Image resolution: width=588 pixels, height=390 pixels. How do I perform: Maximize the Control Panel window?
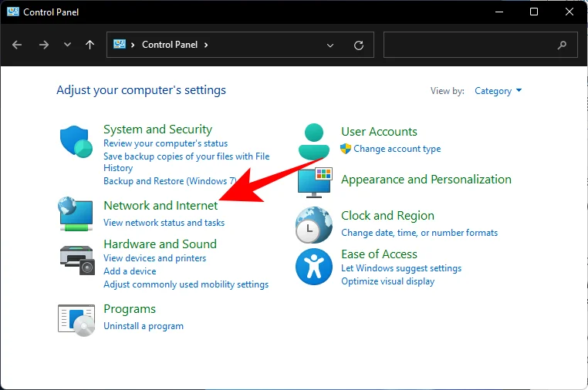pyautogui.click(x=534, y=12)
